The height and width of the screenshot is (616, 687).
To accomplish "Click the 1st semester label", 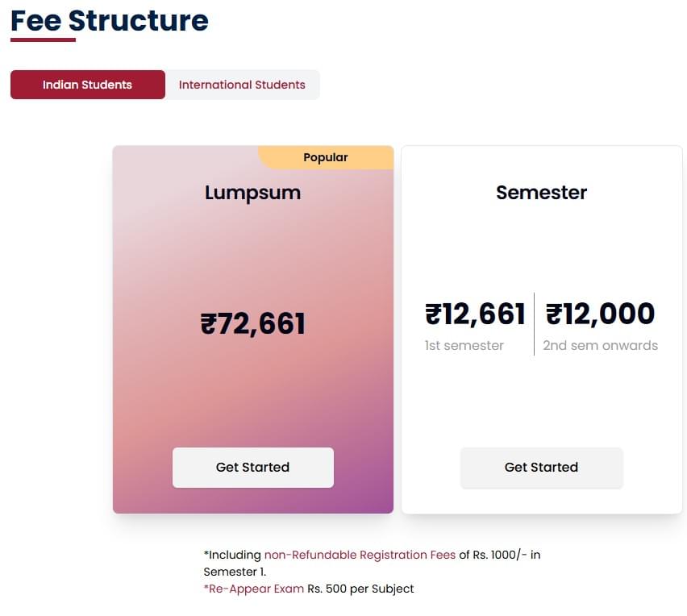I will pos(464,345).
